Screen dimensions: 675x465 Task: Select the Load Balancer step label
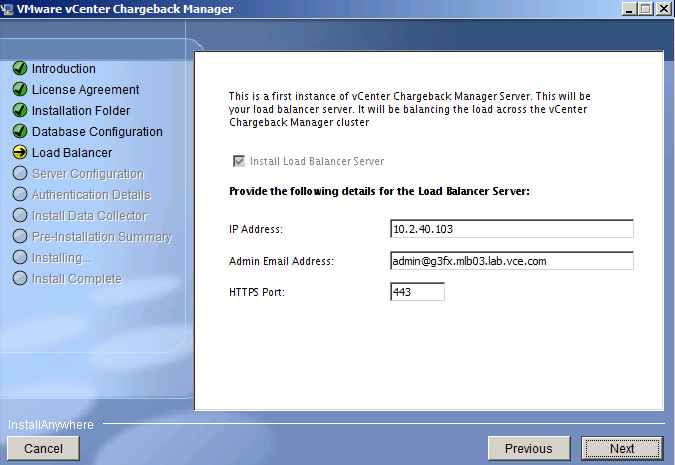(x=72, y=152)
